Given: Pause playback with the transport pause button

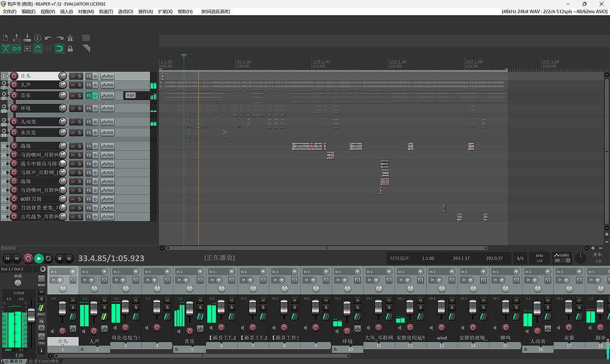Looking at the screenshot, I should 69,259.
